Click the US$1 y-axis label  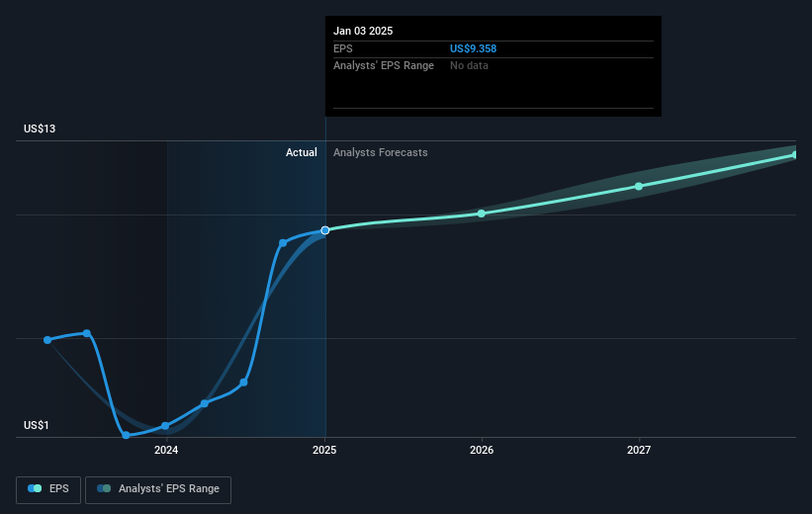pyautogui.click(x=37, y=425)
